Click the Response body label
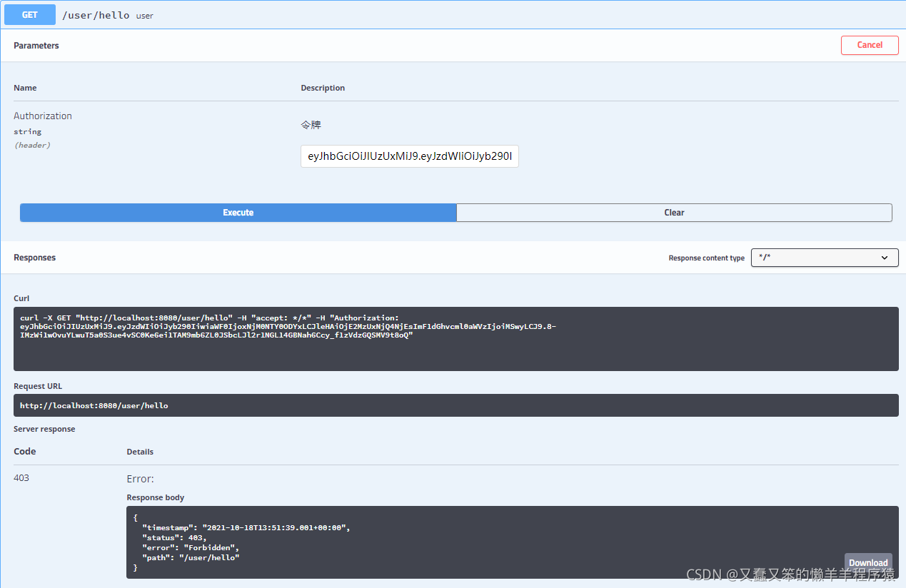This screenshot has width=906, height=588. coord(156,497)
